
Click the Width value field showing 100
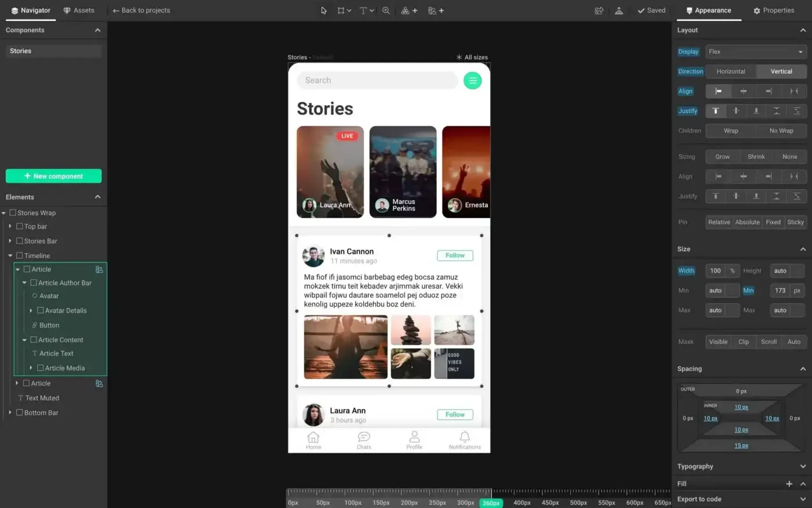point(716,271)
